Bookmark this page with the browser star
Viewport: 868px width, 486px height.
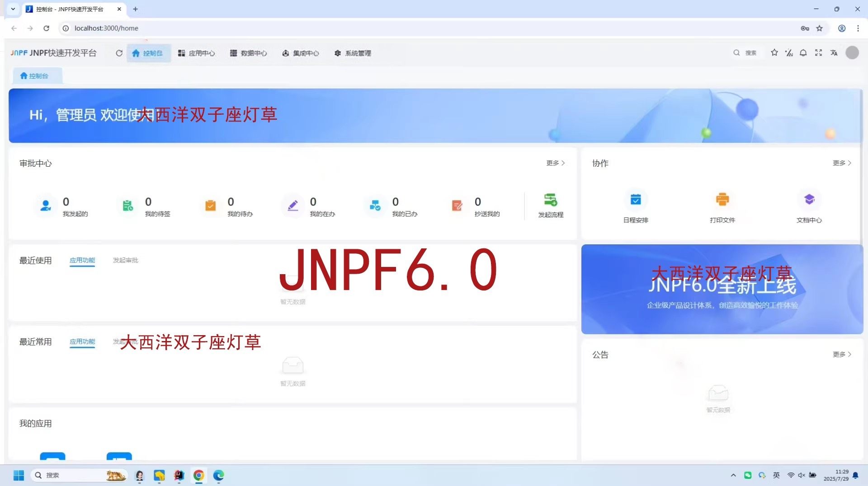[x=820, y=28]
